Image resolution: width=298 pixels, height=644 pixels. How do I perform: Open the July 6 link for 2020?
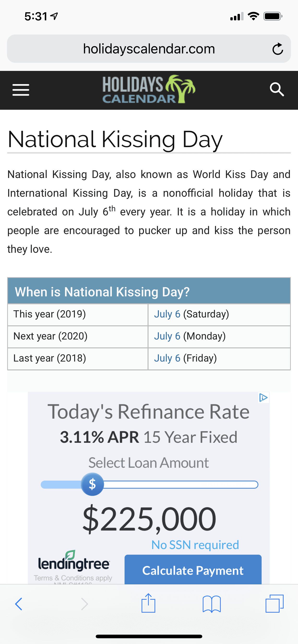[167, 336]
